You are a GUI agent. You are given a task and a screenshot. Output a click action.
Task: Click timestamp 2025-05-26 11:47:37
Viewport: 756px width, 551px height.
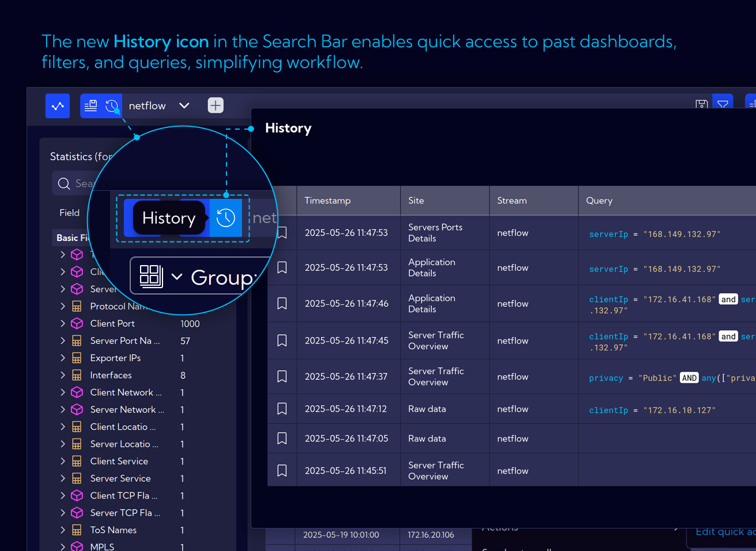tap(346, 376)
